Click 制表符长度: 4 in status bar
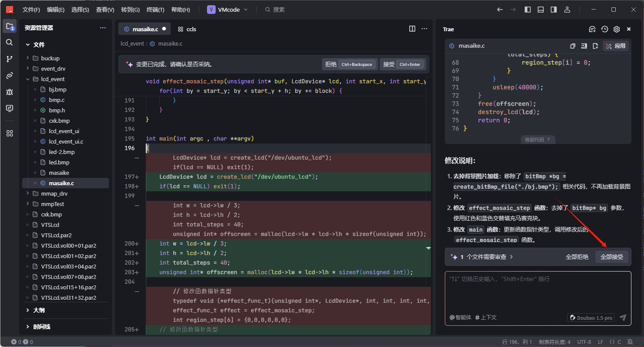644x347 pixels. (554, 342)
